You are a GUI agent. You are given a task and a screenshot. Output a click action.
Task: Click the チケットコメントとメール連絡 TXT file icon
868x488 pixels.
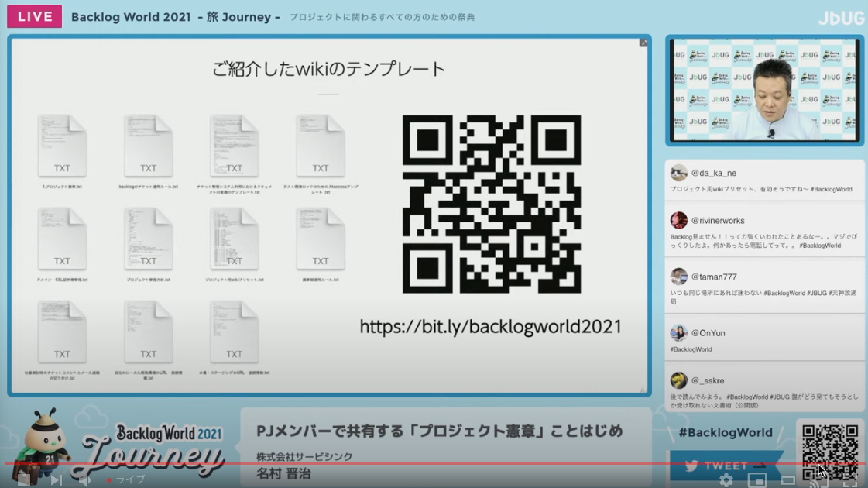click(62, 332)
